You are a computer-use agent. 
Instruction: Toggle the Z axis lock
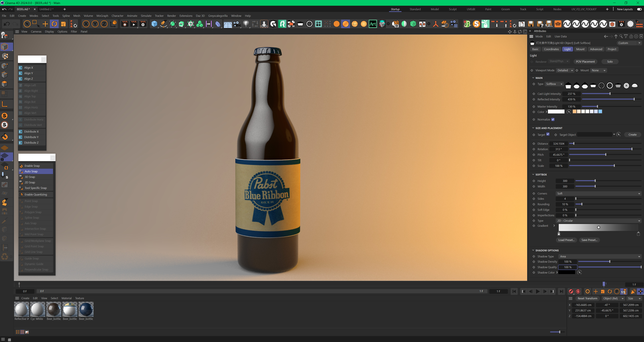104,24
